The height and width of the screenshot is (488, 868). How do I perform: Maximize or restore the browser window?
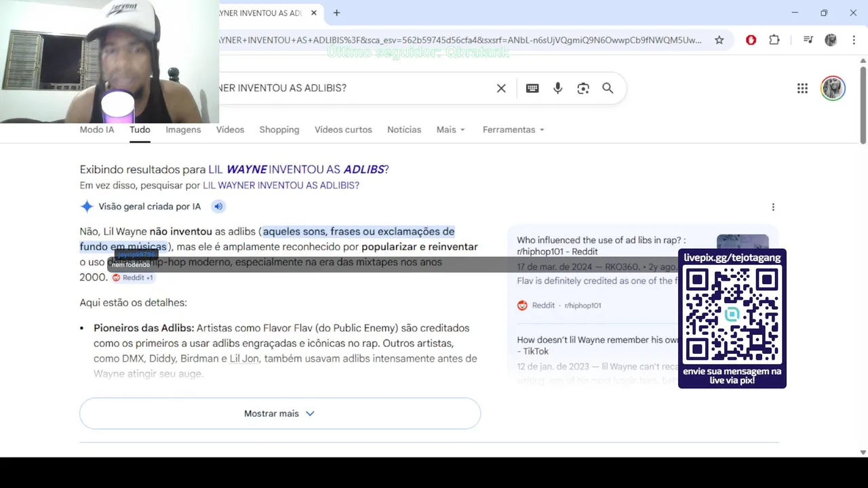coord(824,13)
